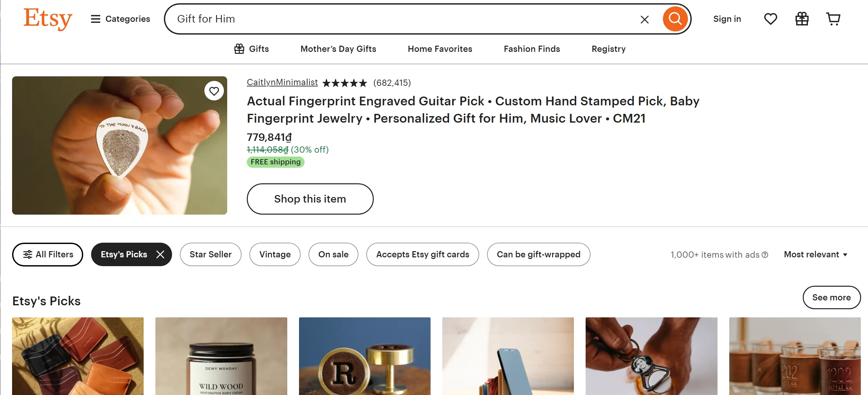Click in the Gift for Him search field
Image resolution: width=868 pixels, height=395 pixels.
(x=404, y=19)
